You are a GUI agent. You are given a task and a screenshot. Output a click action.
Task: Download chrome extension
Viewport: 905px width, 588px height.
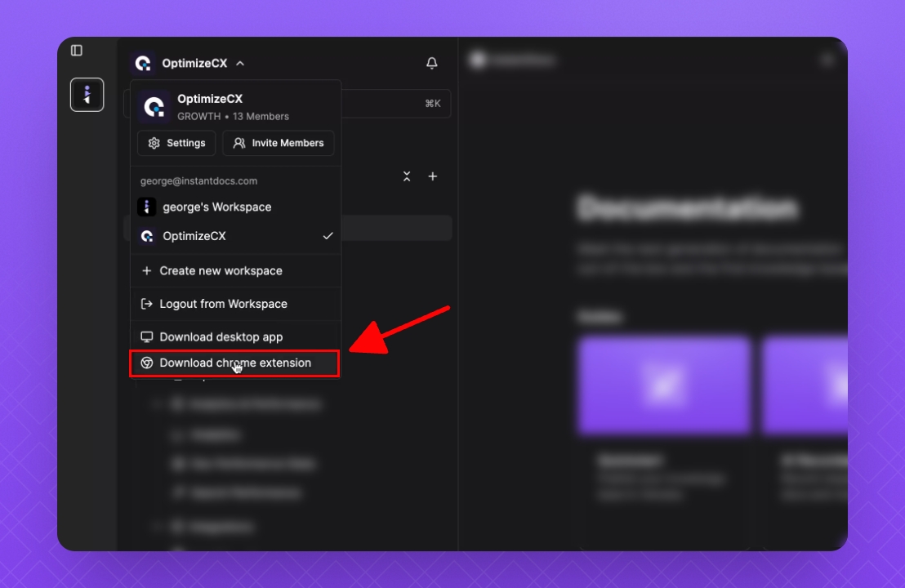[x=234, y=363]
